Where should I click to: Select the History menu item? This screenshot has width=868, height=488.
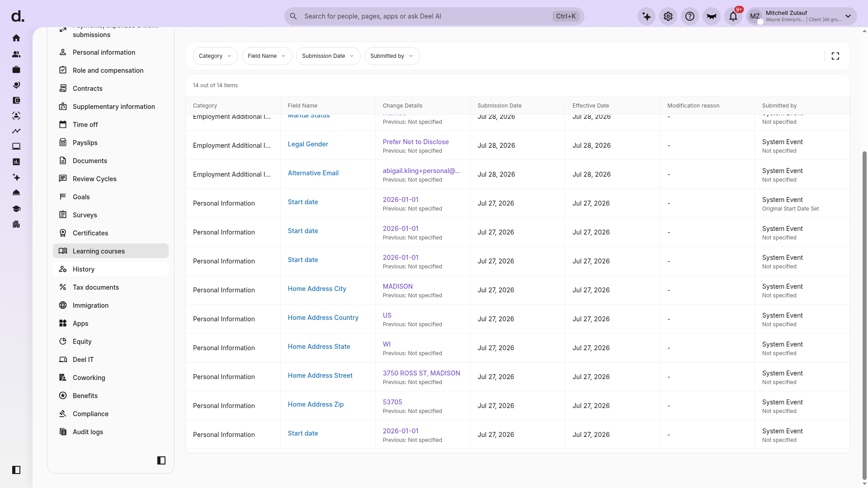[x=111, y=269]
